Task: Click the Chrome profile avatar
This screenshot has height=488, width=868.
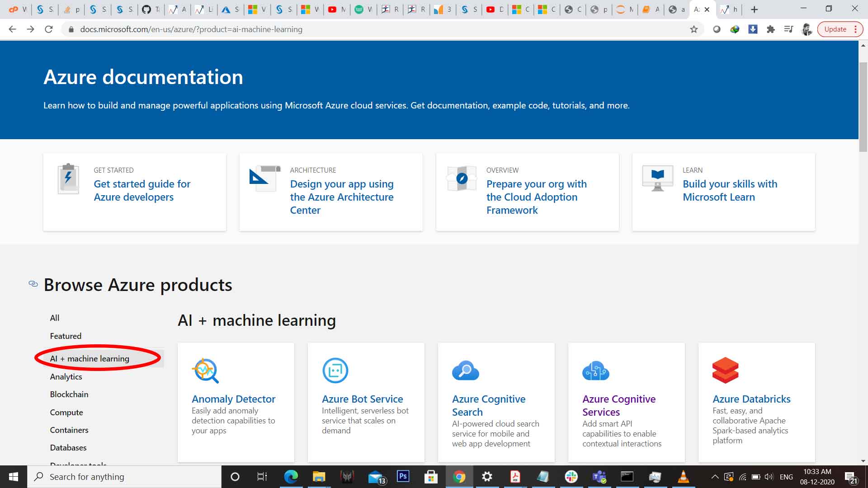Action: coord(807,29)
